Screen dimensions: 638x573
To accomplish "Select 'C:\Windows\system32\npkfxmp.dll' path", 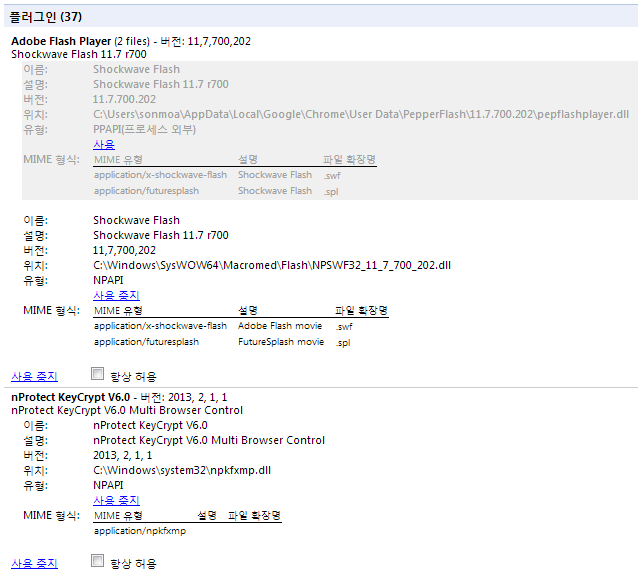I will (x=182, y=470).
